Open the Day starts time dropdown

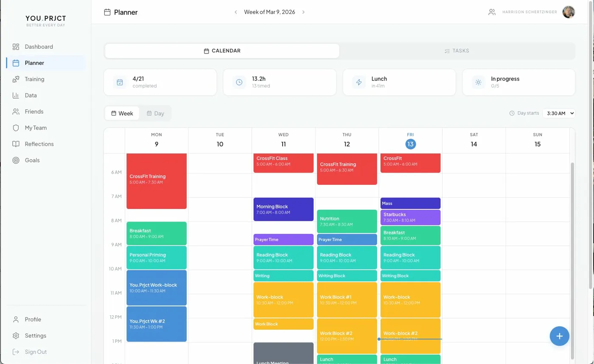[x=559, y=113]
